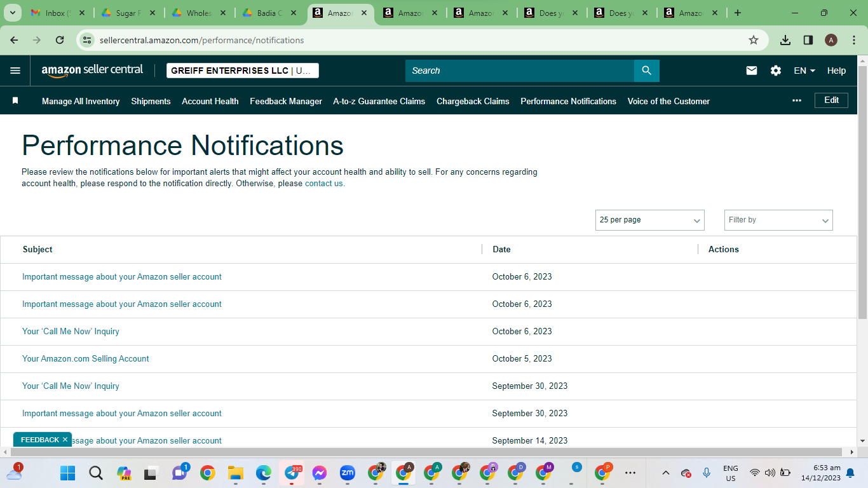Open the 25 per page dropdown
Viewport: 868px width, 488px height.
[x=649, y=220]
